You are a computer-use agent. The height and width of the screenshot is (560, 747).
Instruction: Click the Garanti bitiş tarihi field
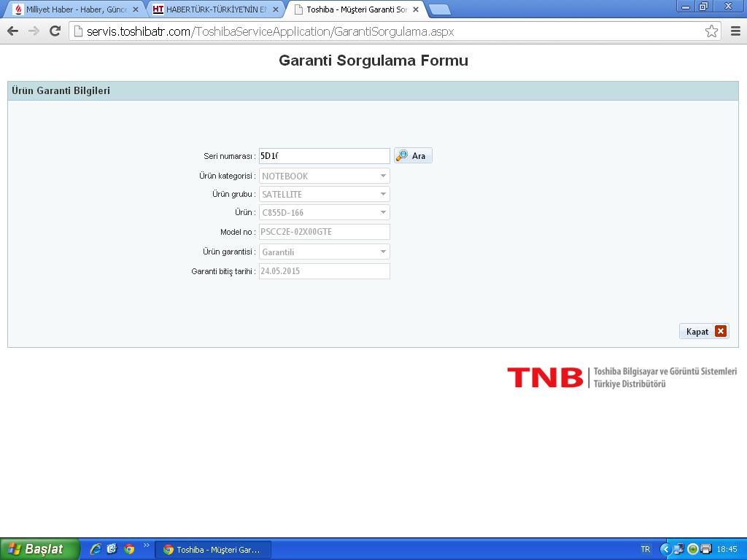click(x=325, y=271)
